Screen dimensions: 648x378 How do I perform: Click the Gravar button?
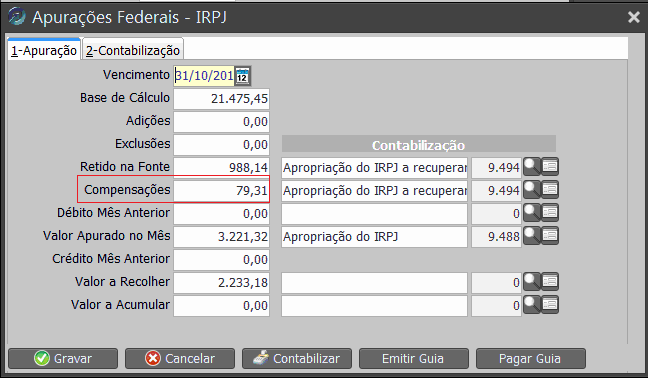(63, 359)
